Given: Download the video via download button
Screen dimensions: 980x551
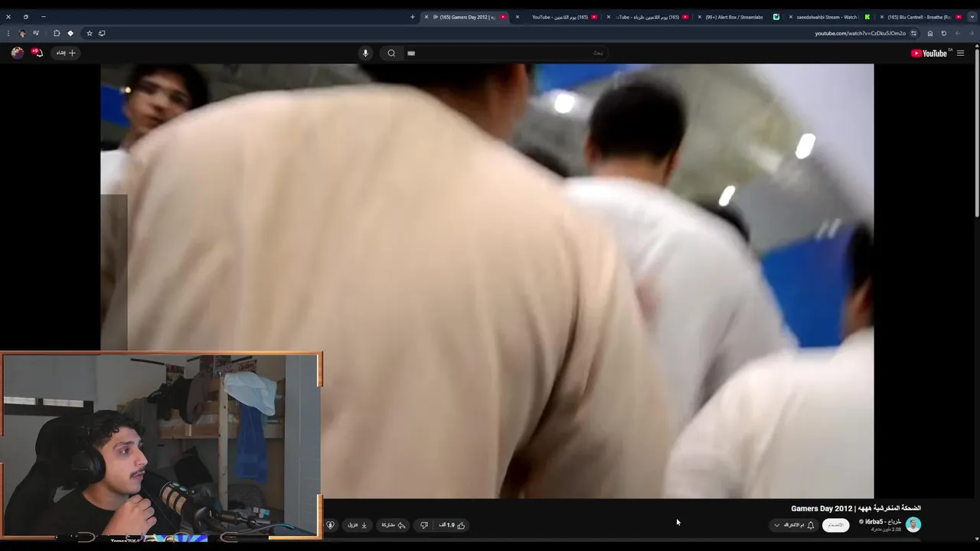Looking at the screenshot, I should click(358, 525).
